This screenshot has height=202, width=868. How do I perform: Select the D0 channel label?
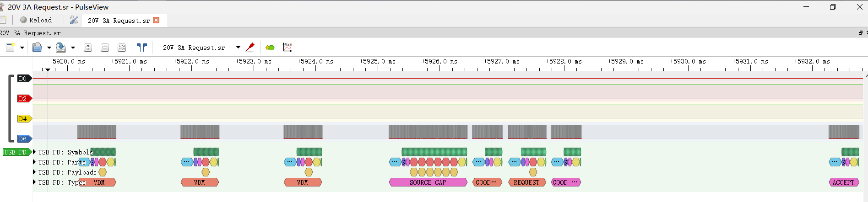24,79
